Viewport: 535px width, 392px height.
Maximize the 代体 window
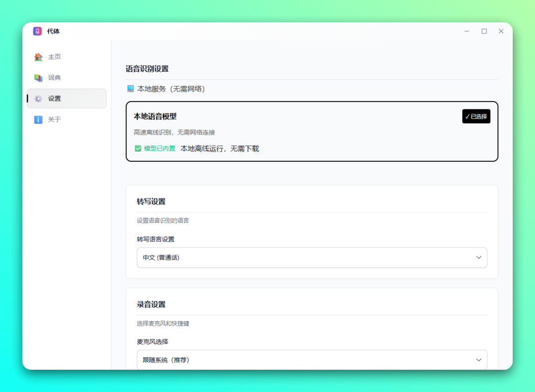pos(484,31)
